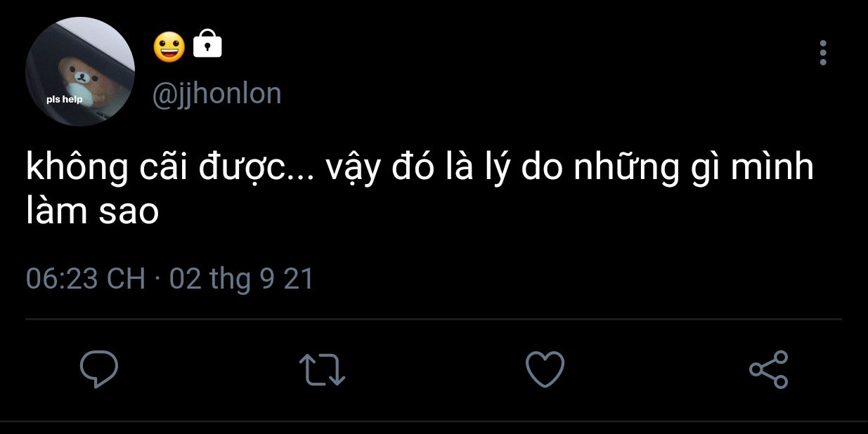Tap the 'pls help' caption on avatar
Screen dimensions: 868x434
(x=65, y=99)
